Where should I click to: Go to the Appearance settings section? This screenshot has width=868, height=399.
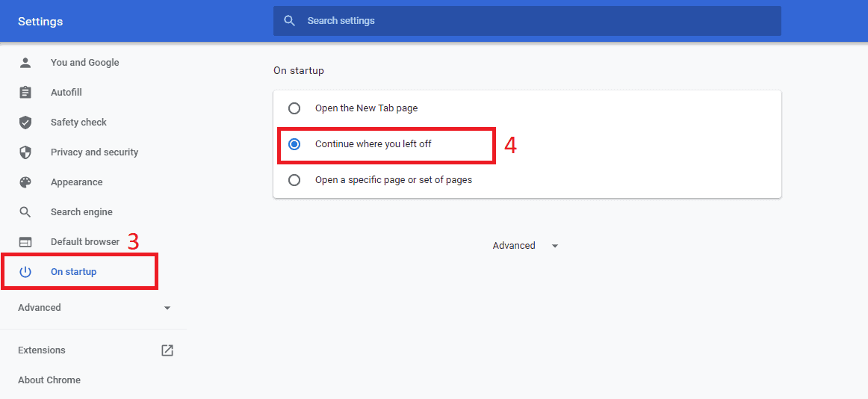pyautogui.click(x=94, y=182)
